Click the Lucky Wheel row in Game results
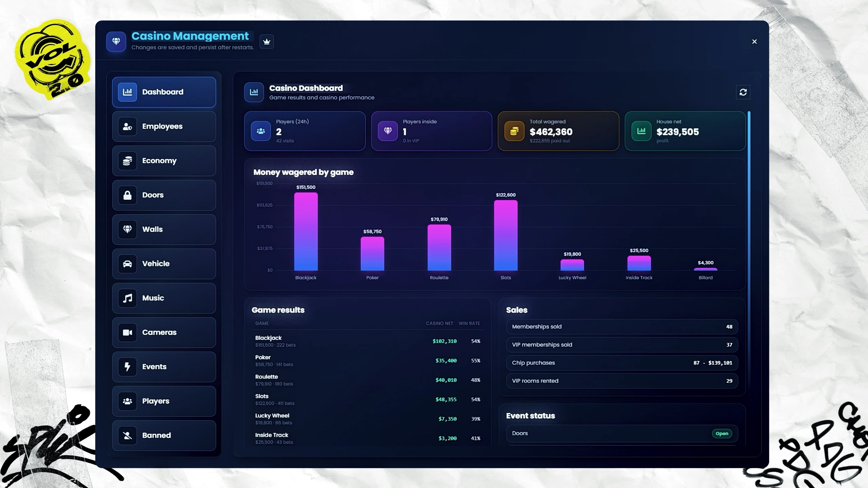The height and width of the screenshot is (488, 868). (x=368, y=419)
